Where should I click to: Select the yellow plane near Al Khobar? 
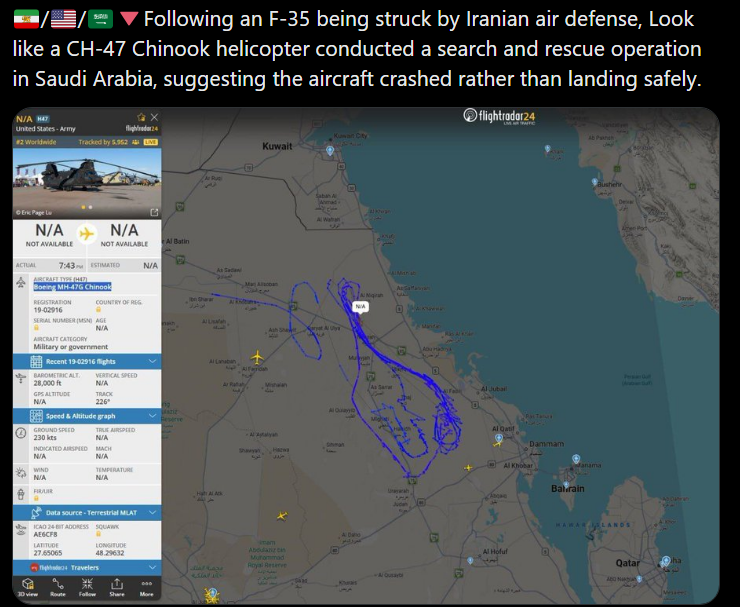click(x=468, y=467)
